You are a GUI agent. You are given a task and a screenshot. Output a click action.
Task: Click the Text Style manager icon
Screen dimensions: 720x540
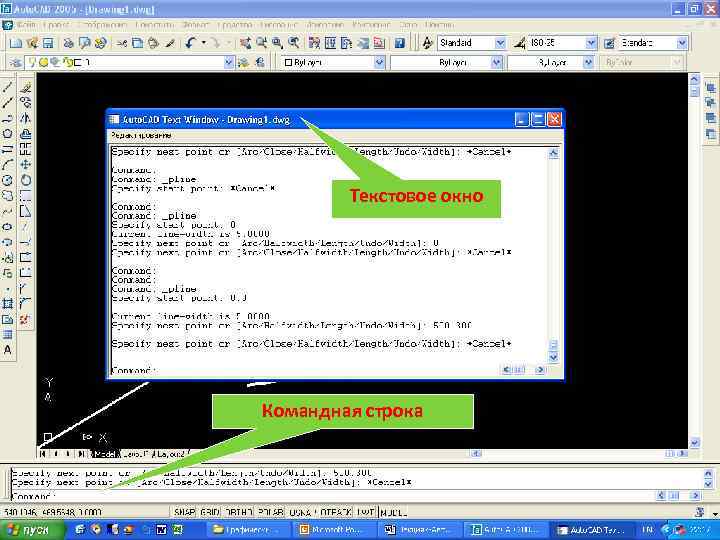428,43
